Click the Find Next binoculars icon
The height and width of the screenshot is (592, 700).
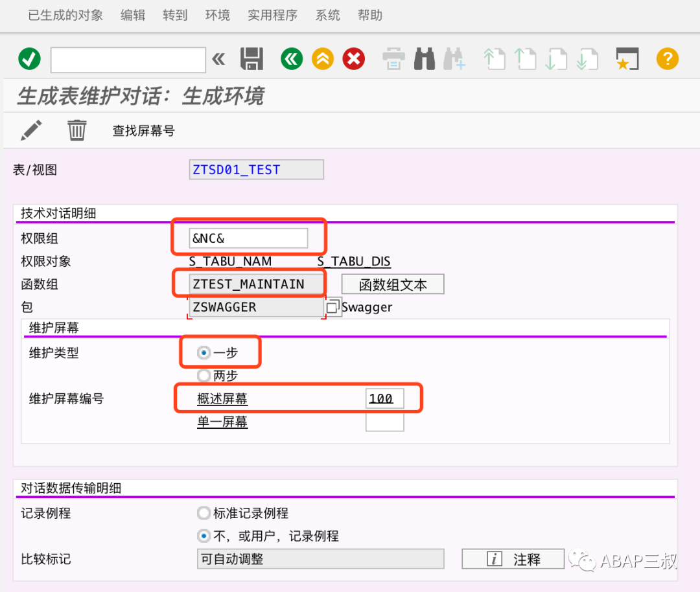point(454,59)
